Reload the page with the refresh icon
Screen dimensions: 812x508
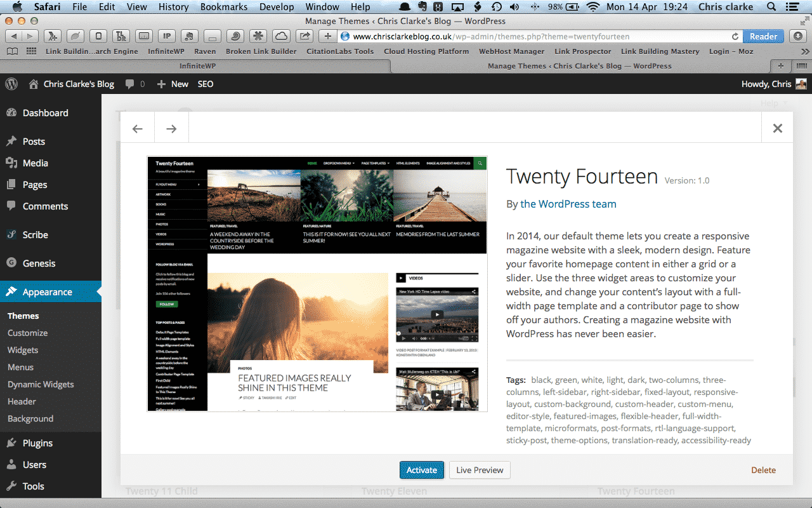735,37
